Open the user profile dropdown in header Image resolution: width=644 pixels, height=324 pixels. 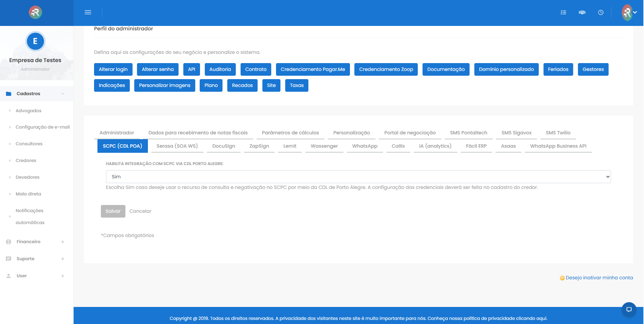629,12
